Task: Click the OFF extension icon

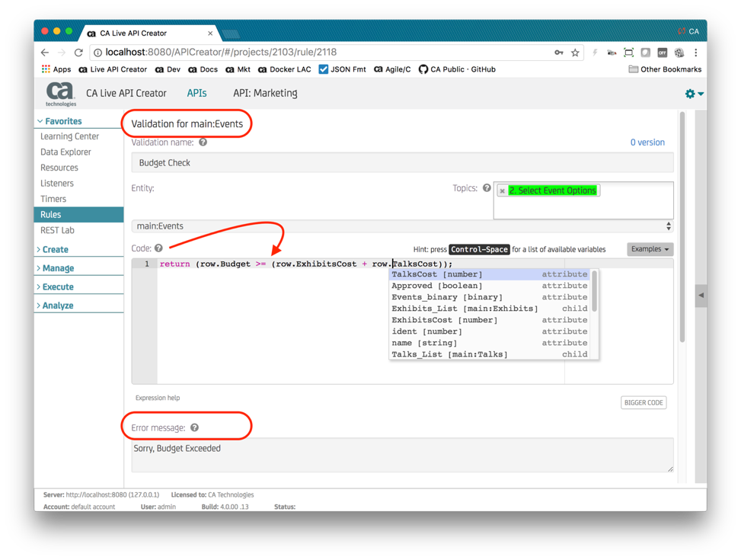Action: coord(662,53)
